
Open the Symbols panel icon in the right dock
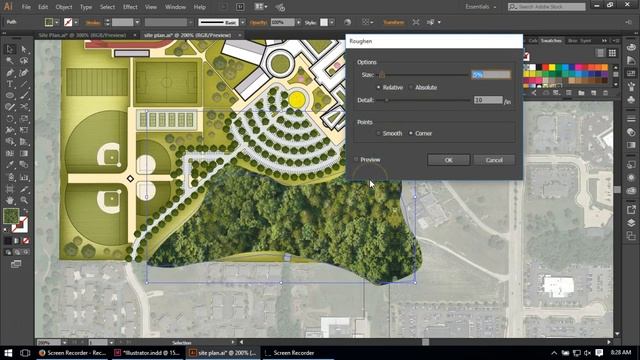point(631,99)
